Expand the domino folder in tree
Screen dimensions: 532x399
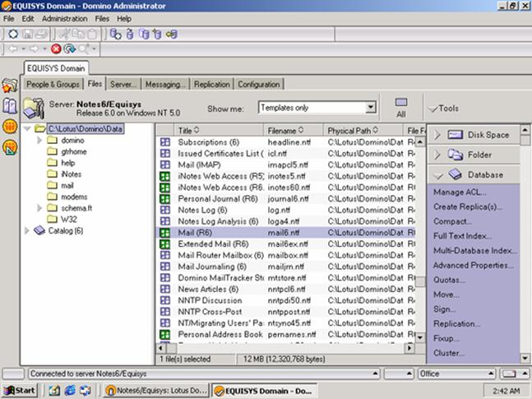(39, 141)
